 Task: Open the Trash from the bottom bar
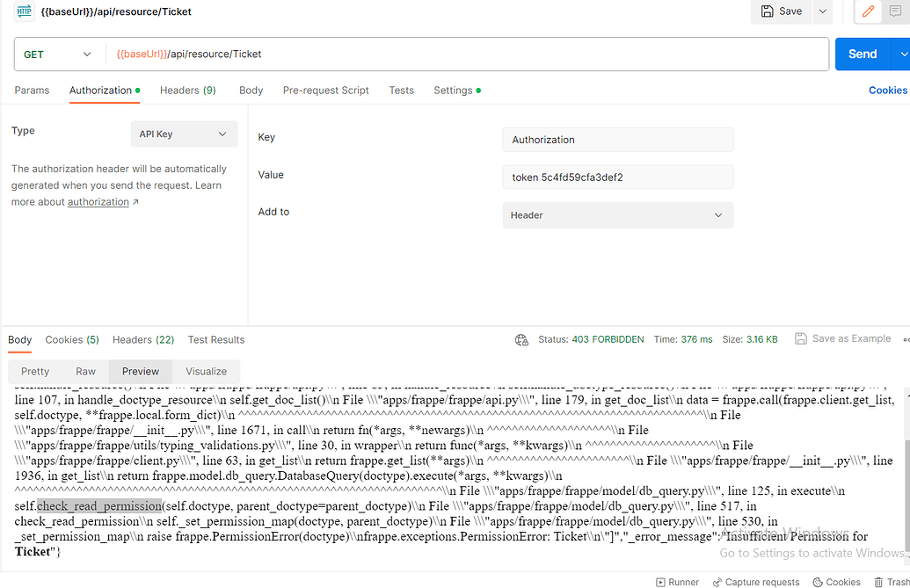pos(891,582)
